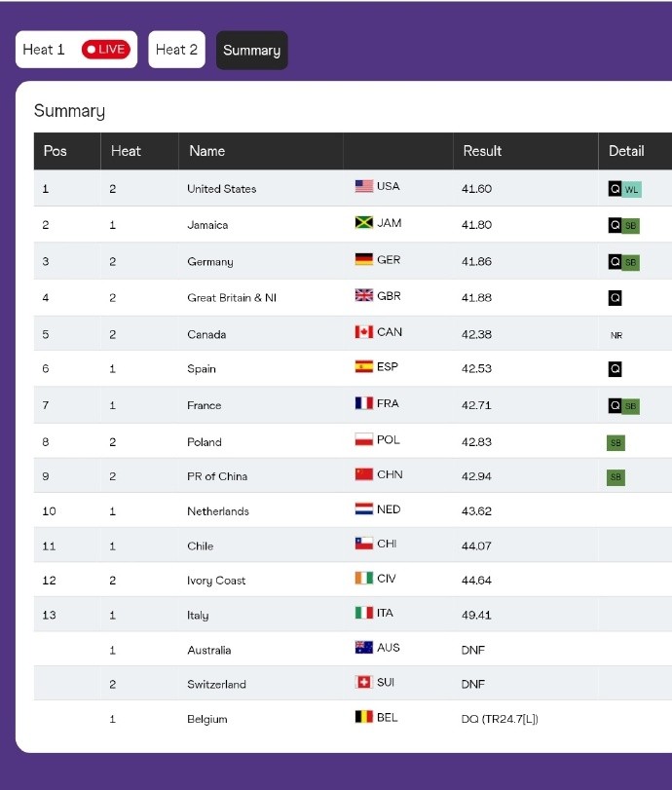Click the Canada flag icon
Viewport: 672px width, 790px height.
(364, 332)
